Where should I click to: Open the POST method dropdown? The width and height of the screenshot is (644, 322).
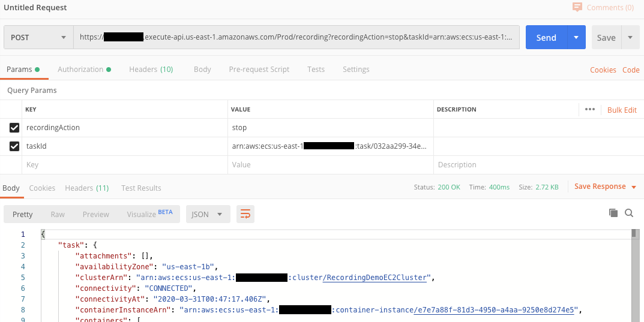[38, 37]
